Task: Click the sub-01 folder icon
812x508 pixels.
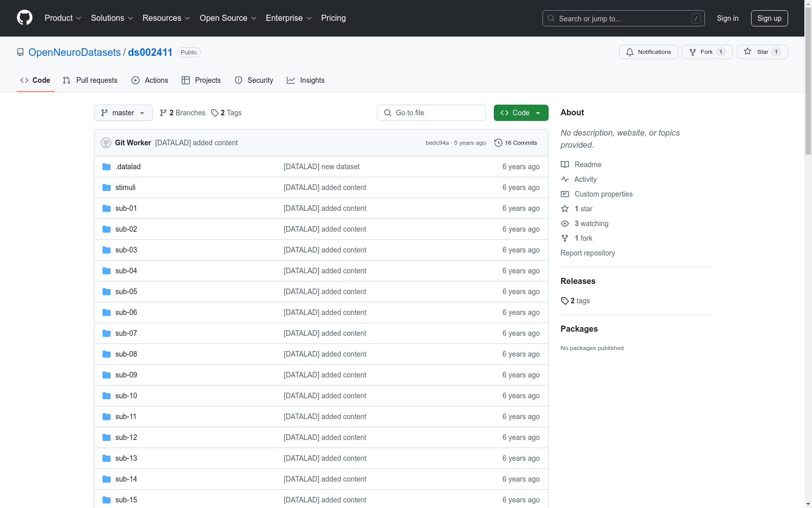Action: [107, 208]
